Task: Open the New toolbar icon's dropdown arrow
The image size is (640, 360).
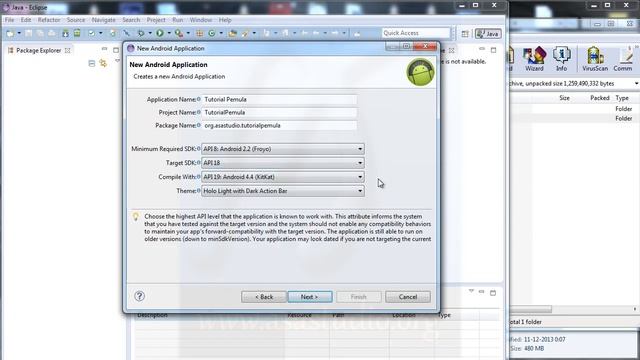Action: 19,33
